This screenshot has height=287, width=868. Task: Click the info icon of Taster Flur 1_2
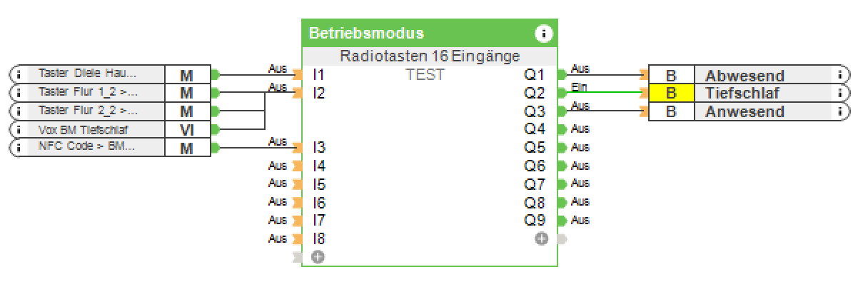coord(19,92)
